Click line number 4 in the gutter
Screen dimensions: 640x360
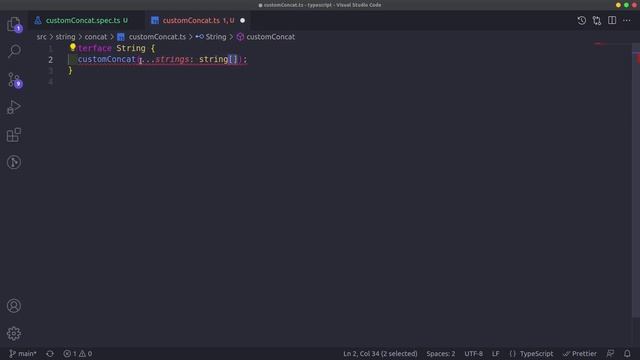click(x=51, y=82)
